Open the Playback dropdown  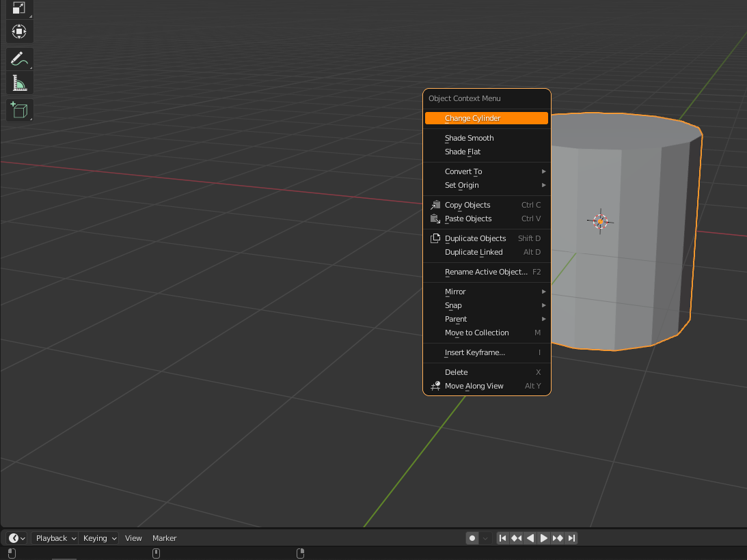click(55, 538)
